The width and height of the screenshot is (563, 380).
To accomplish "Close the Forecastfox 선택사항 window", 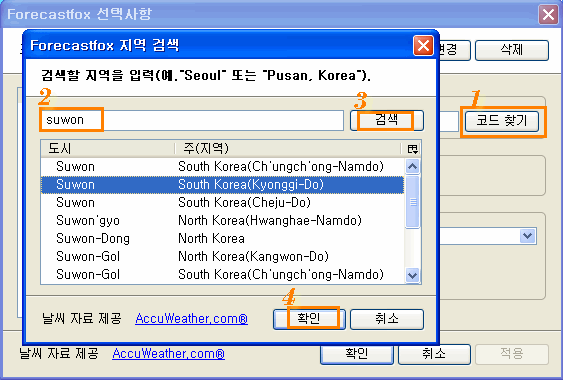I will [548, 15].
